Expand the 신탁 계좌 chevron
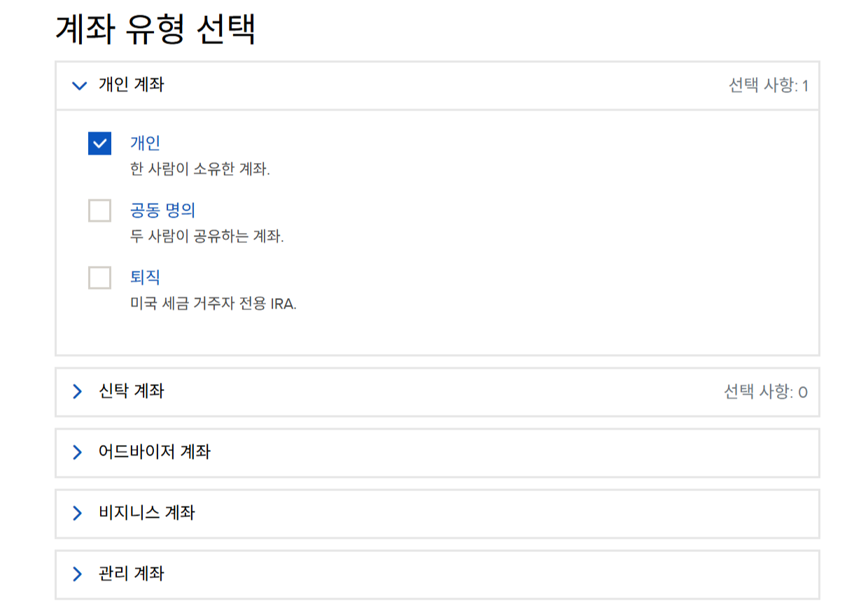 [x=77, y=392]
